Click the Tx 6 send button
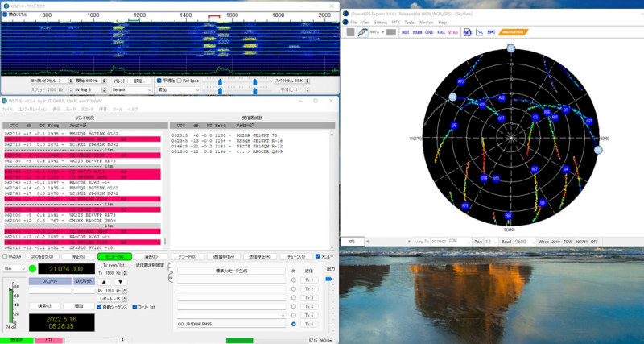 (x=309, y=325)
